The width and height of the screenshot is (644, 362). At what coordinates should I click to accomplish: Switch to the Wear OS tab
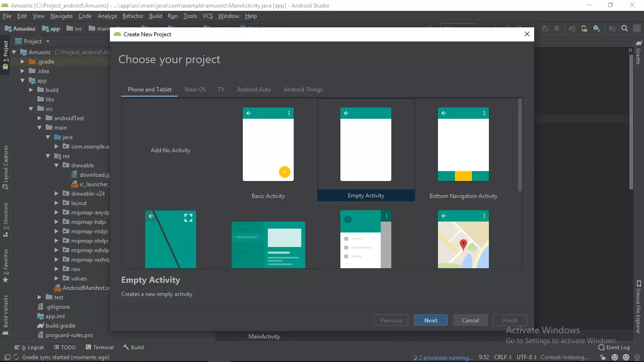coord(195,90)
